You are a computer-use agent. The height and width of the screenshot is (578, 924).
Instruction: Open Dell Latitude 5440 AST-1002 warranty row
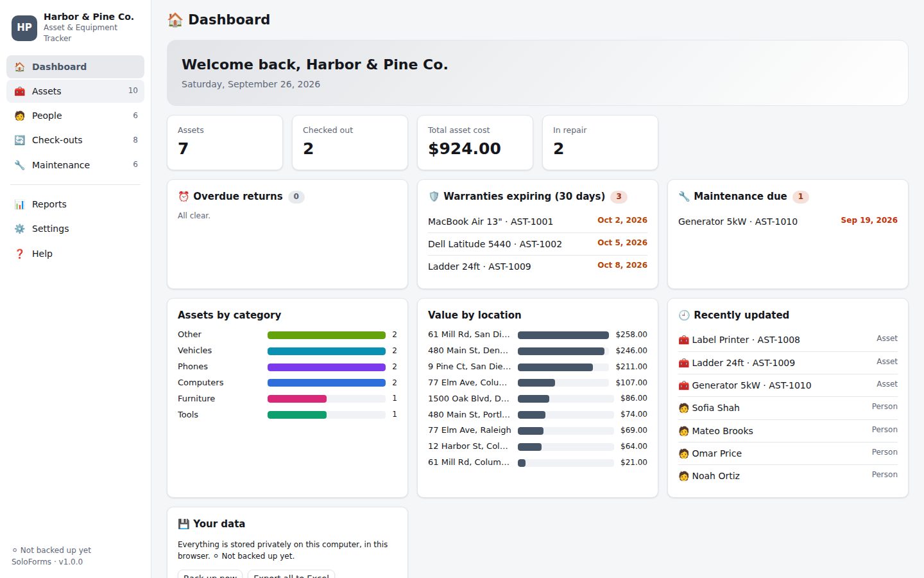pyautogui.click(x=538, y=244)
